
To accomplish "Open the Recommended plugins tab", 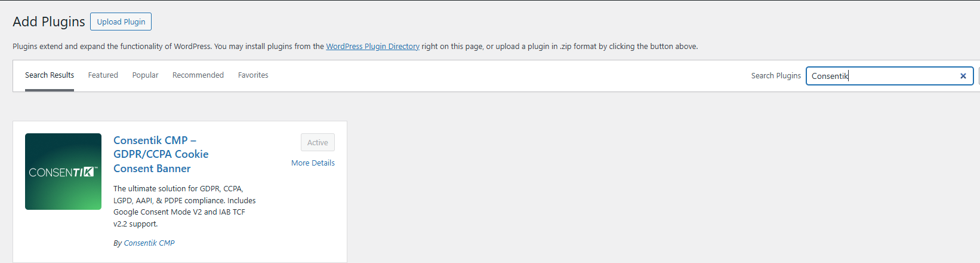I will coord(198,75).
